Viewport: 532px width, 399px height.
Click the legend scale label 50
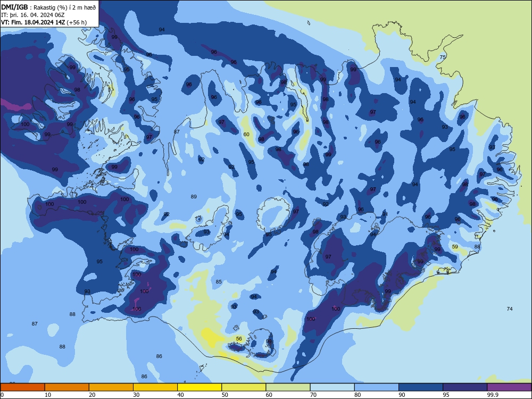coord(225,395)
